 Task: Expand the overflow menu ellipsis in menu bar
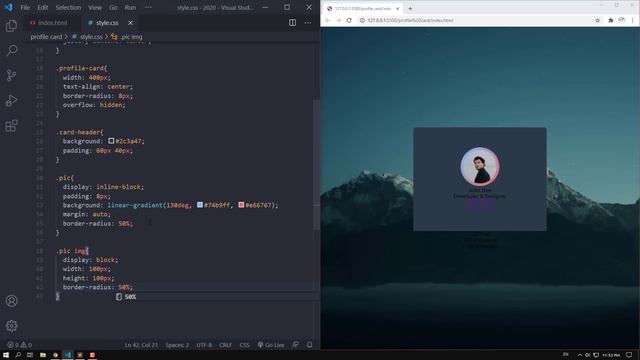148,7
